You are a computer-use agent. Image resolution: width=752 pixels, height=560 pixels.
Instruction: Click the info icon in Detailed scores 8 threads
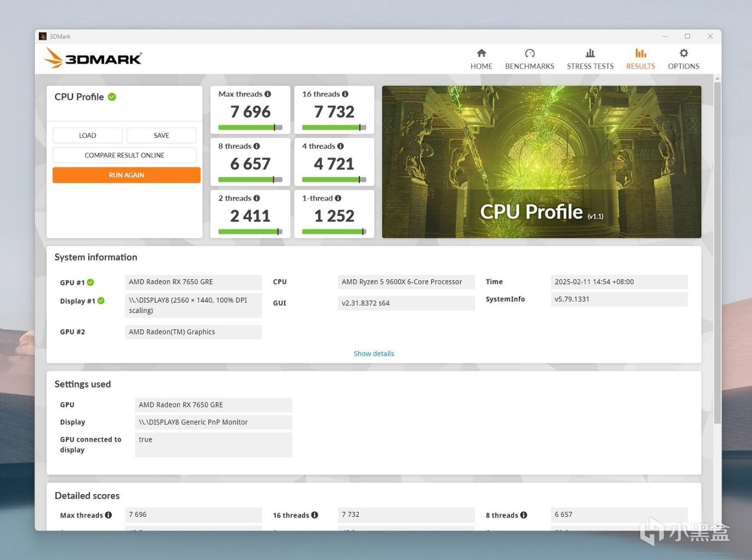tap(524, 515)
